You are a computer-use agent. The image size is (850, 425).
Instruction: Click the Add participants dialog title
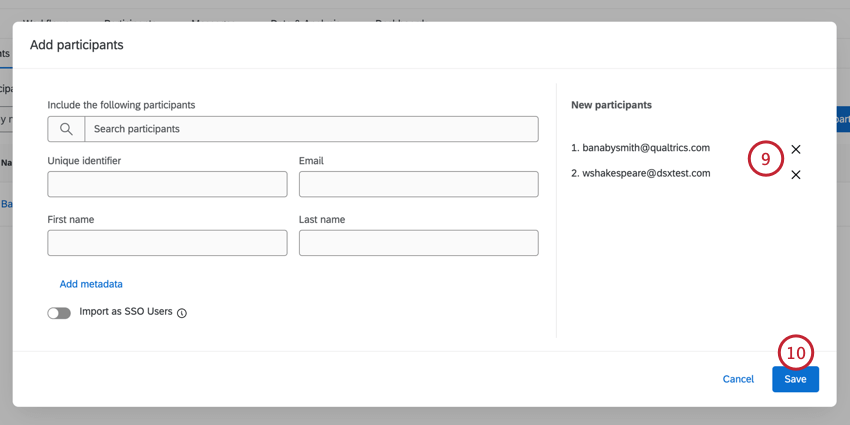[76, 45]
